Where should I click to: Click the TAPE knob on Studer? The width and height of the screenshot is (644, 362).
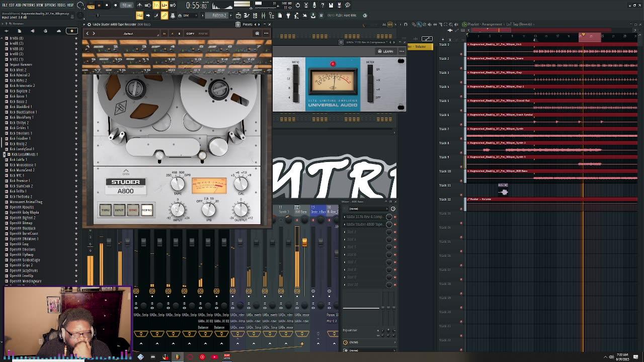click(177, 184)
